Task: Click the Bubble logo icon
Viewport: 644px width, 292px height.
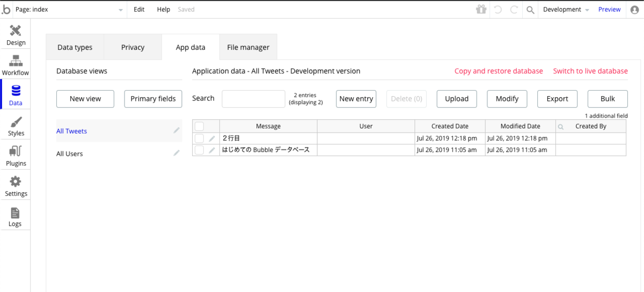Action: 6,9
